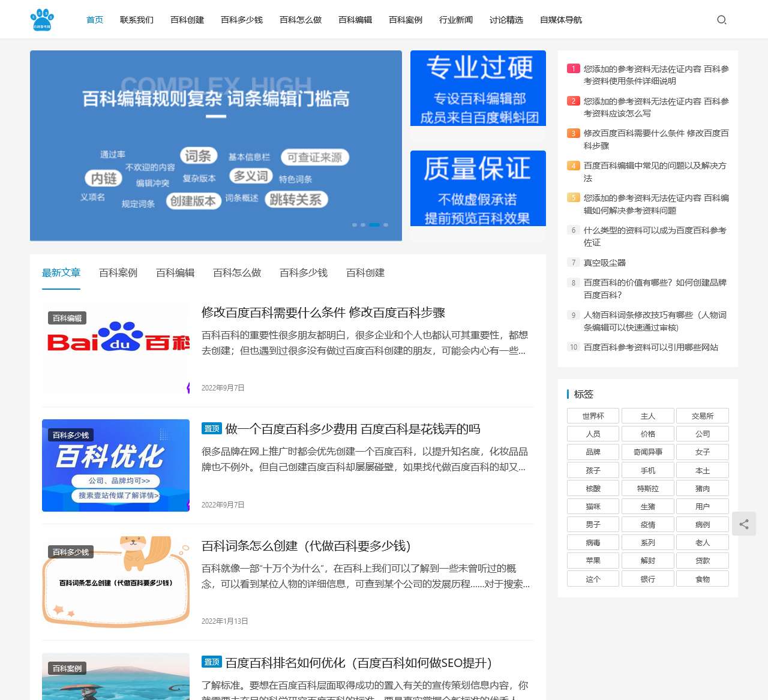The height and width of the screenshot is (700, 768).
Task: Open ranked item 9 人物百科词条修改技巧
Action: [656, 321]
